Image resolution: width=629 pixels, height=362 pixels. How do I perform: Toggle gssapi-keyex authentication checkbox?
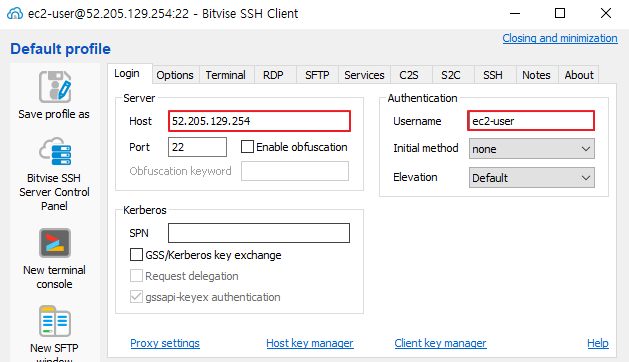point(136,297)
